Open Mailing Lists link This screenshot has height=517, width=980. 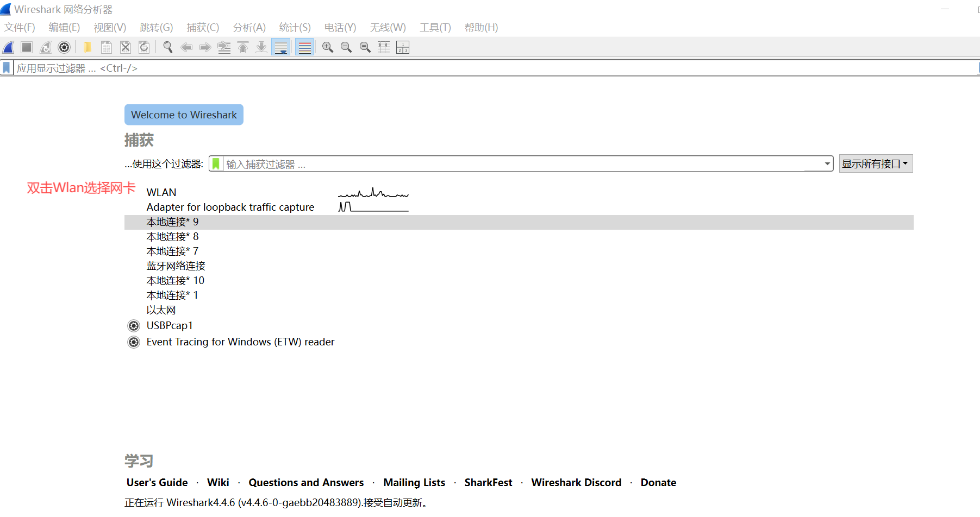[414, 482]
